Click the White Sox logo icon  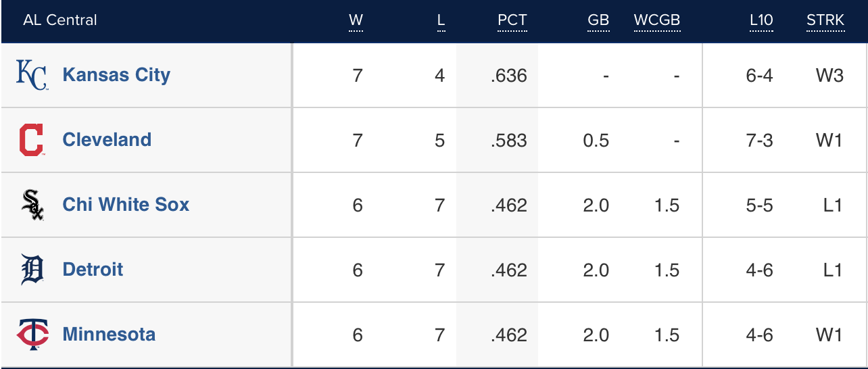pos(32,205)
